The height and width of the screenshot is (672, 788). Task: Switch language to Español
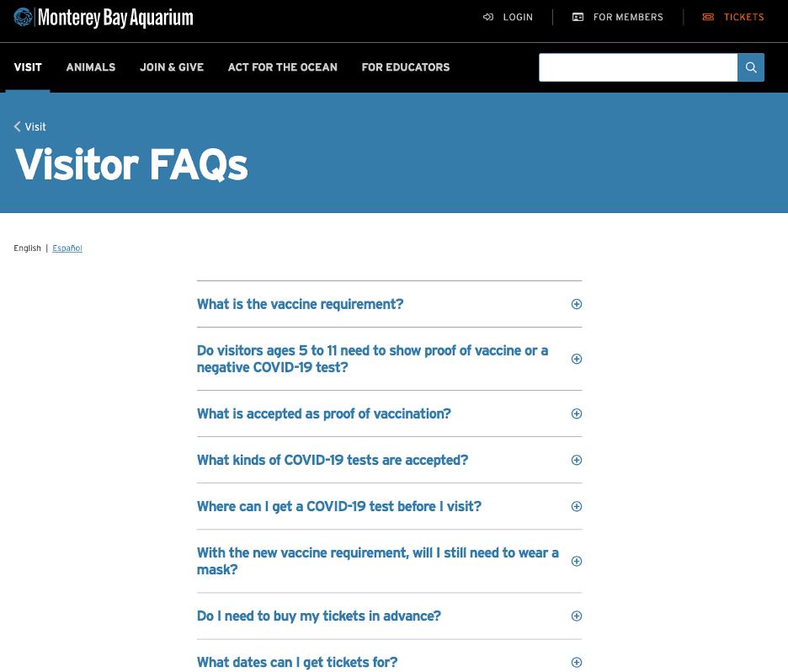point(67,248)
